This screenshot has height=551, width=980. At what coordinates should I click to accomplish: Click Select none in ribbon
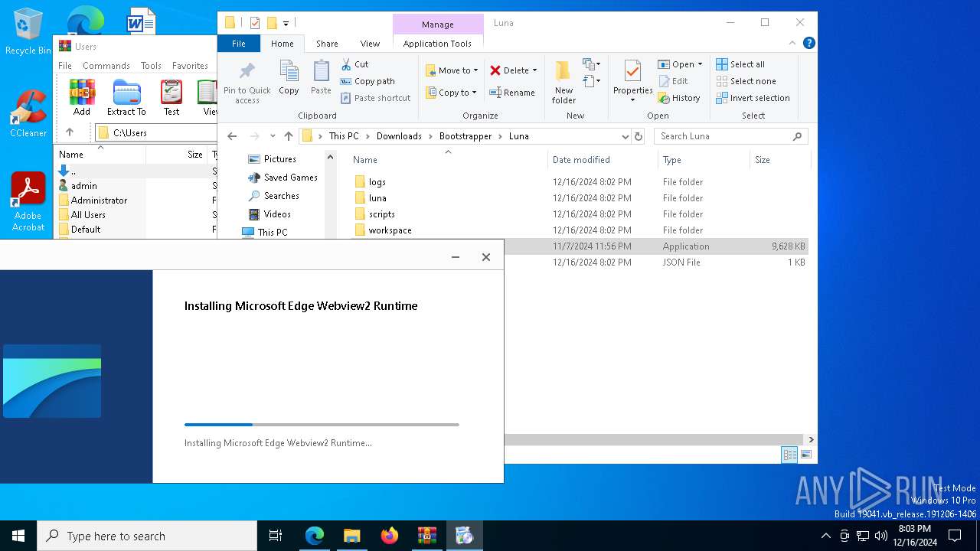[x=746, y=81]
